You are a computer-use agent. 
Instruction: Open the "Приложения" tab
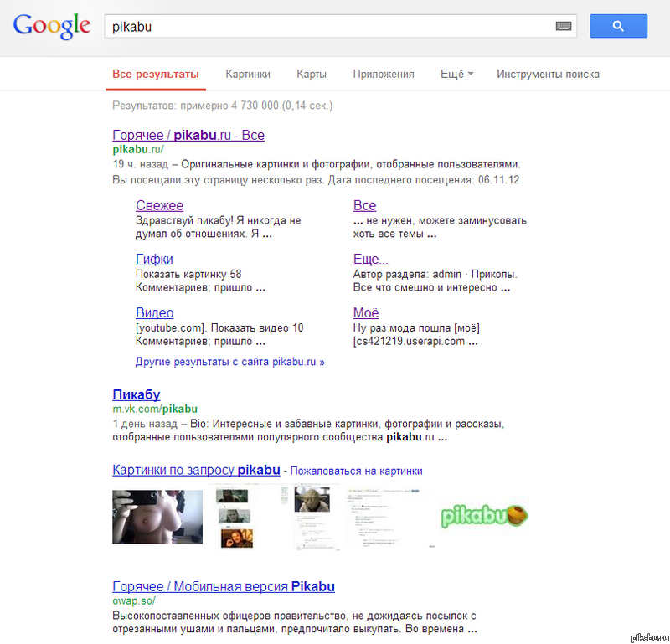point(383,74)
